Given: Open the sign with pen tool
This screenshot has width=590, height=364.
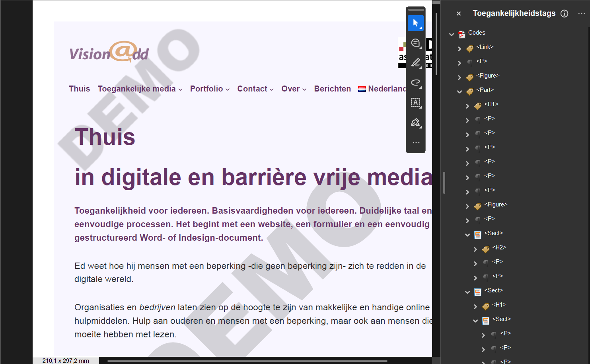Looking at the screenshot, I should pyautogui.click(x=415, y=123).
